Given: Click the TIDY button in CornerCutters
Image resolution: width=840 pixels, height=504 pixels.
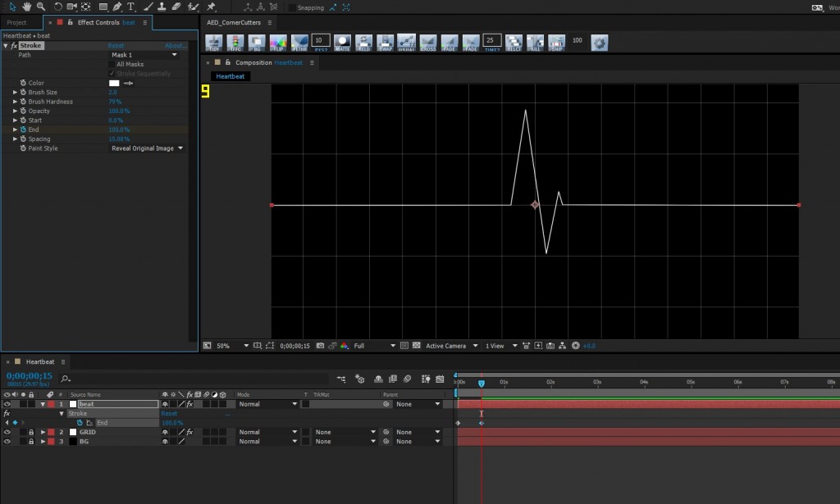Looking at the screenshot, I should pyautogui.click(x=214, y=43).
